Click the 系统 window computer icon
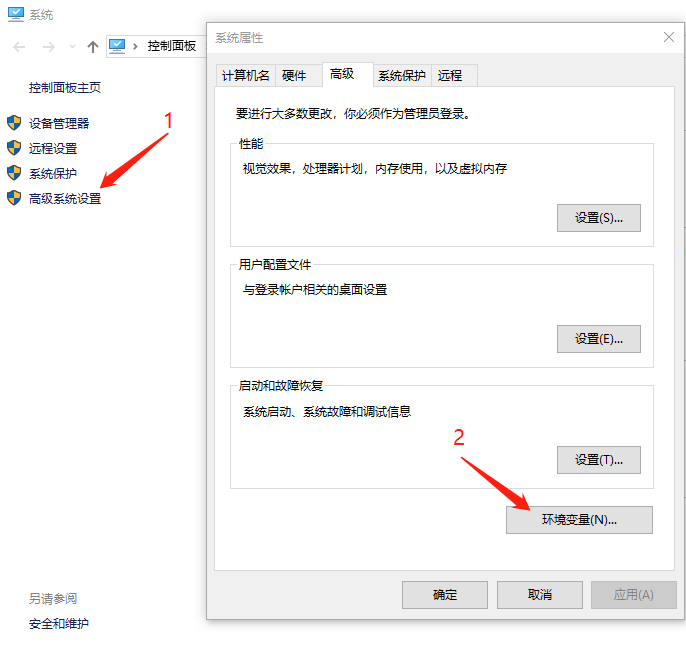 (x=16, y=14)
